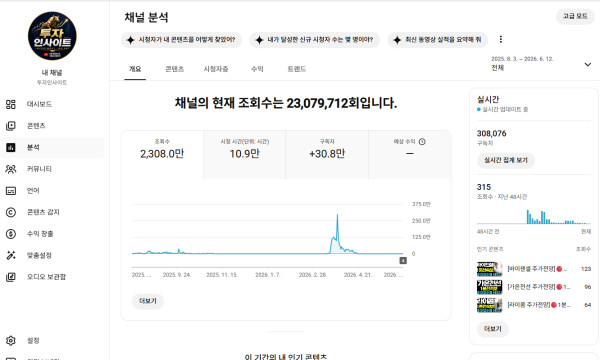Click 더보기 button below the main chart
Viewport: 600px width, 360px height.
tap(148, 301)
